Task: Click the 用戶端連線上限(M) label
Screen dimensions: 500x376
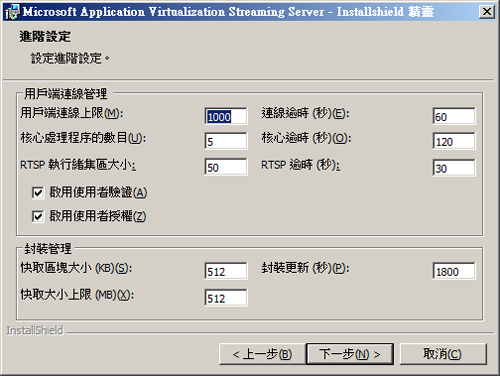Action: click(x=72, y=113)
